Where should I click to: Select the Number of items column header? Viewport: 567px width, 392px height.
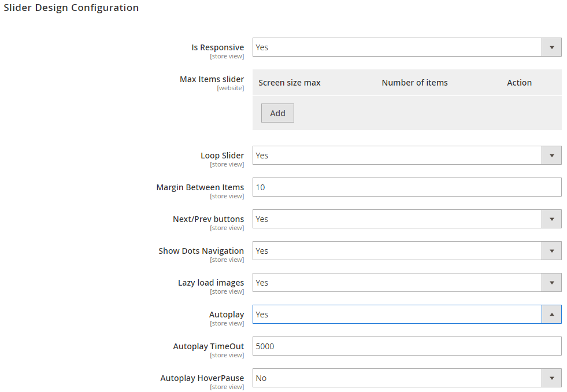coord(414,83)
